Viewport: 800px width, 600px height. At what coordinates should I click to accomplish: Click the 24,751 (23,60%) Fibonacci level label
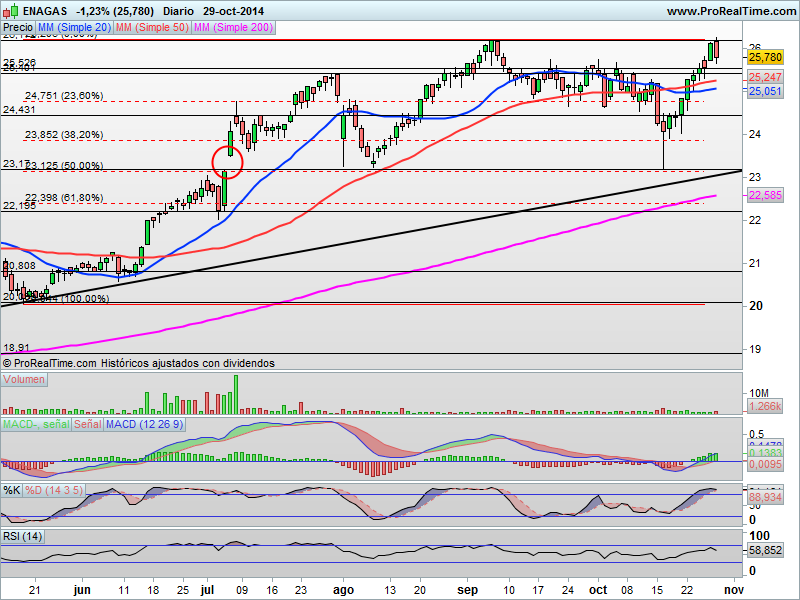[x=64, y=96]
